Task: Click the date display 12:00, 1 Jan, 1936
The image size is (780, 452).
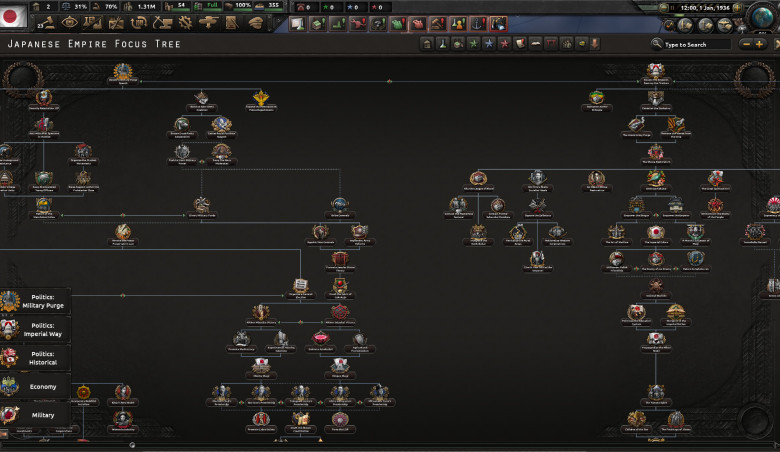Action: pyautogui.click(x=703, y=8)
